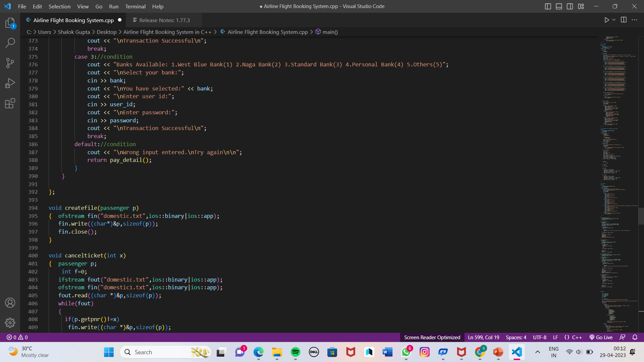Toggle the Secondary Side Bar layout button
Screen dimensions: 644x362
(570, 6)
